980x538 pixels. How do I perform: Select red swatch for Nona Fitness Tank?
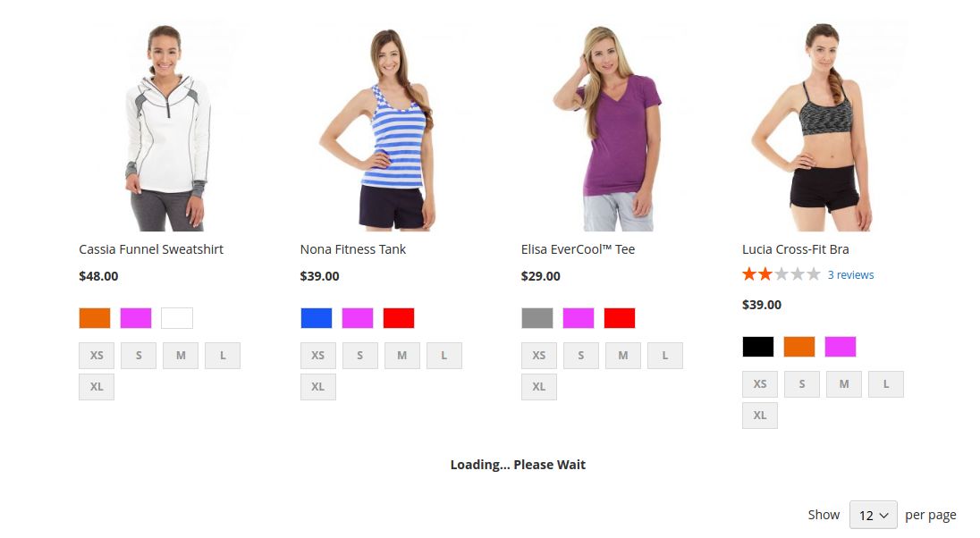pyautogui.click(x=399, y=318)
